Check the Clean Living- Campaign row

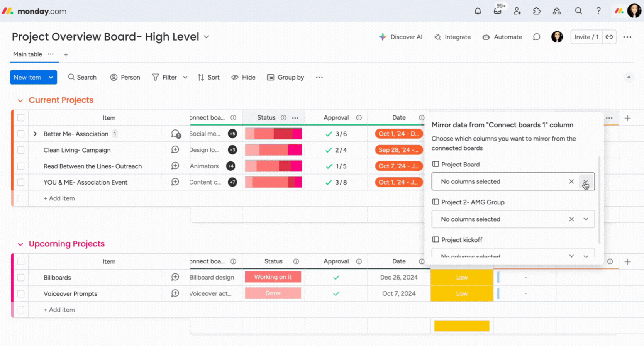(21, 150)
